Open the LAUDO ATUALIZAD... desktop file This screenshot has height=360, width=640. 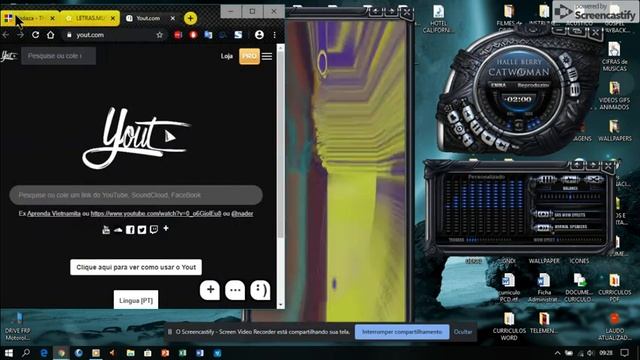[615, 327]
